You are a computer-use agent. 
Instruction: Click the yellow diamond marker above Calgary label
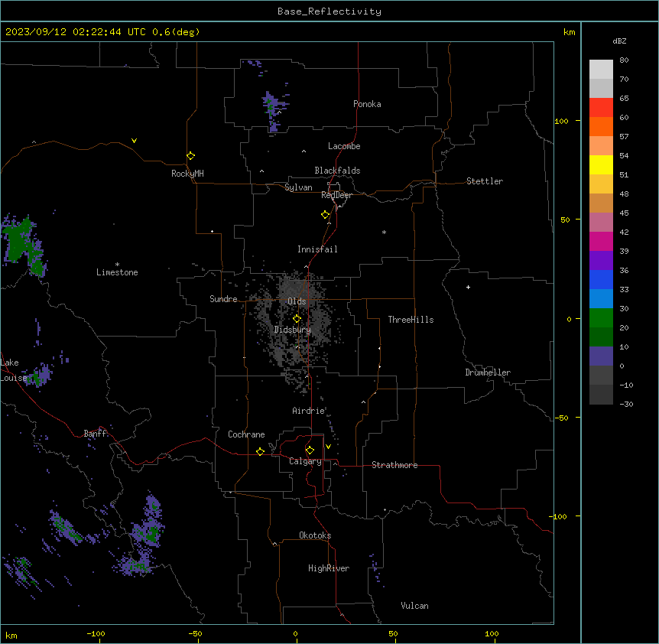(x=310, y=450)
